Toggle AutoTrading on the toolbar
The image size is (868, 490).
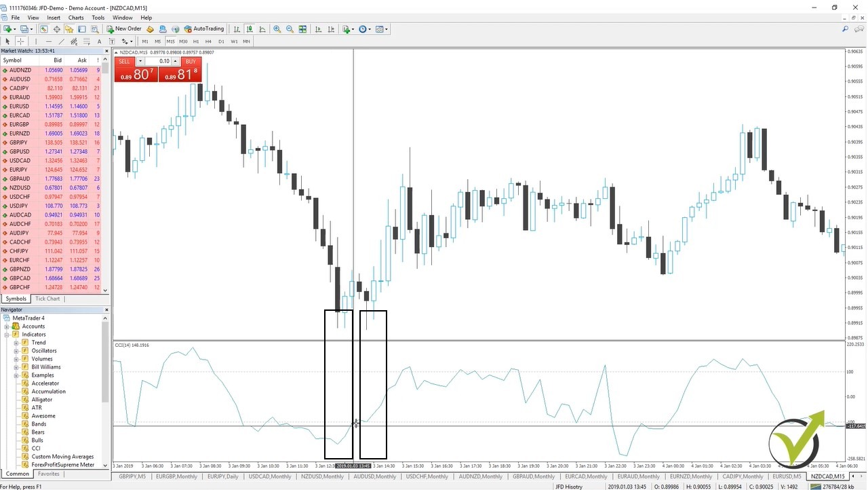coord(203,29)
